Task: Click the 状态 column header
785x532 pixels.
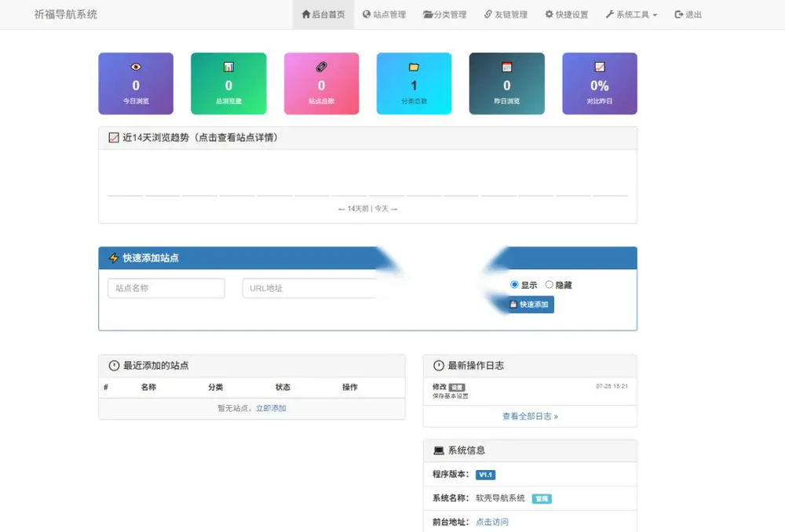Action: (283, 387)
